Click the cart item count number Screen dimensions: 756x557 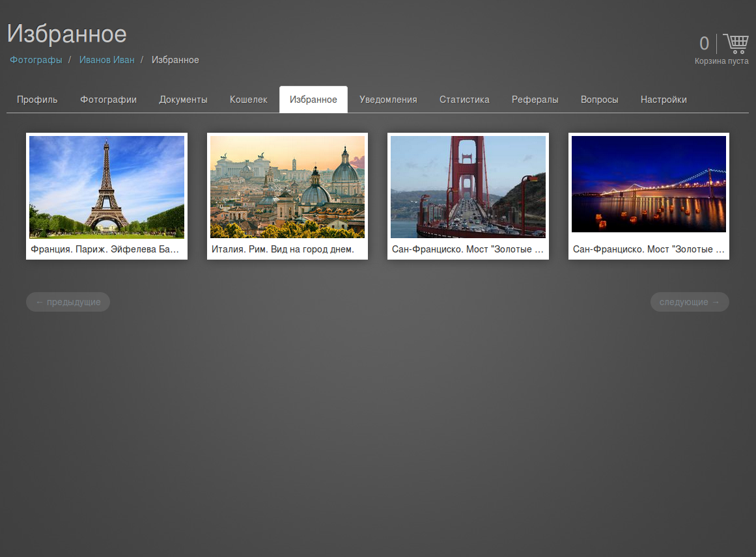(704, 44)
